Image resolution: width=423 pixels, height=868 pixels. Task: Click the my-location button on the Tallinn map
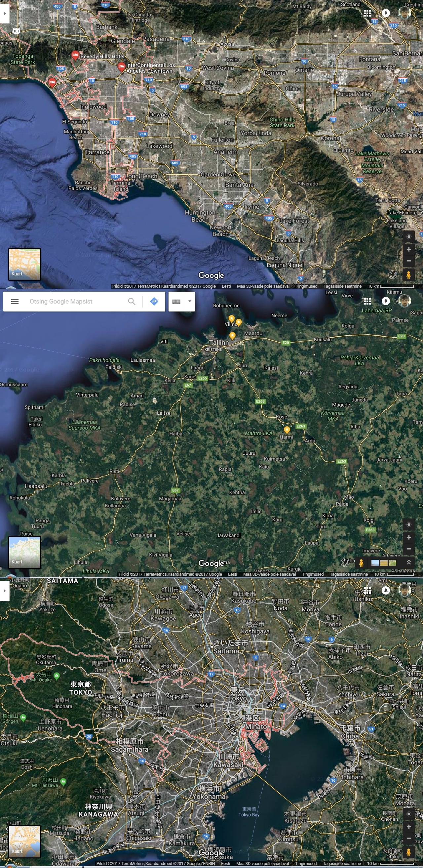tap(408, 525)
